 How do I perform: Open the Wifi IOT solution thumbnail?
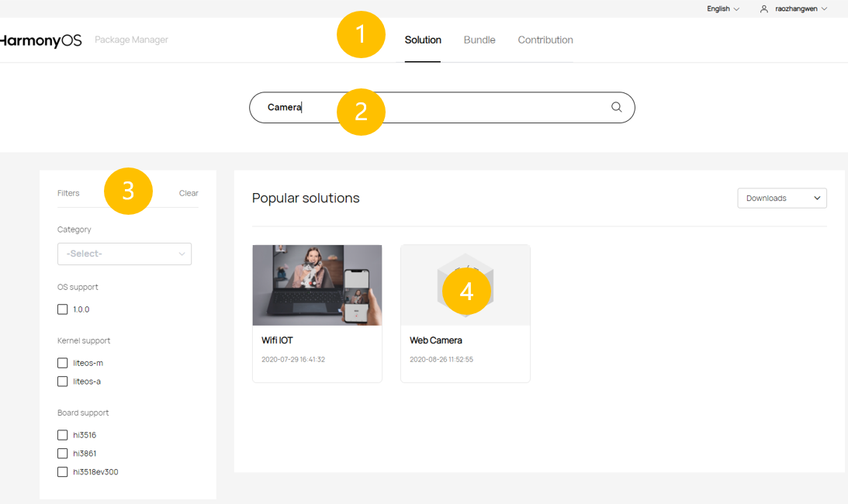click(x=317, y=285)
